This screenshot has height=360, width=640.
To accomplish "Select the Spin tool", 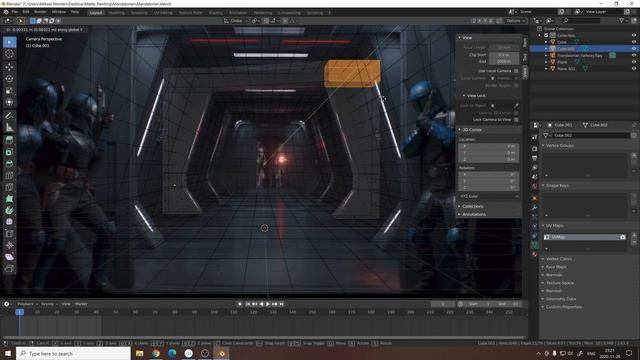I will tap(9, 211).
